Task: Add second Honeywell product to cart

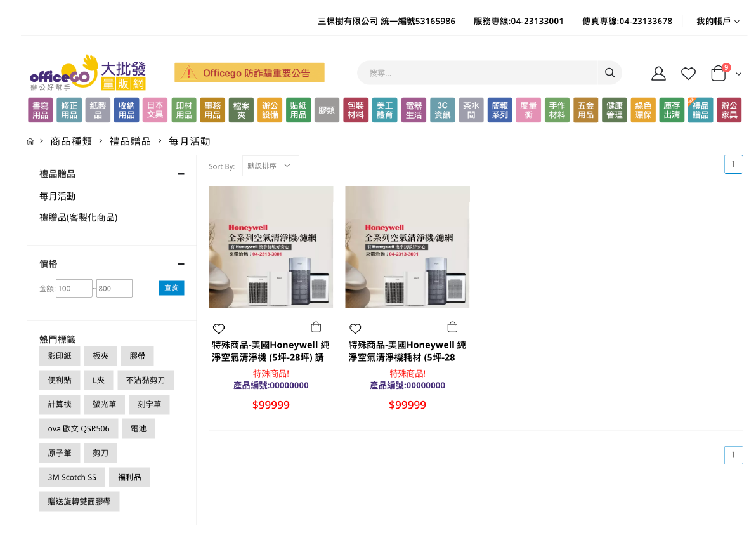Action: coord(452,327)
